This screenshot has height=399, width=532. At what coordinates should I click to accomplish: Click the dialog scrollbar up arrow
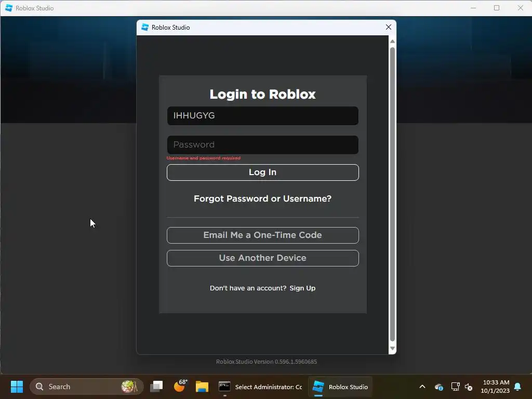(392, 41)
